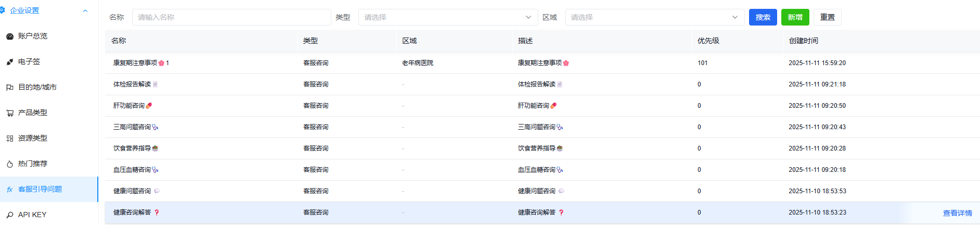Click the 资源类型 grid icon
Viewport: 980px width, 225px height.
tap(10, 139)
